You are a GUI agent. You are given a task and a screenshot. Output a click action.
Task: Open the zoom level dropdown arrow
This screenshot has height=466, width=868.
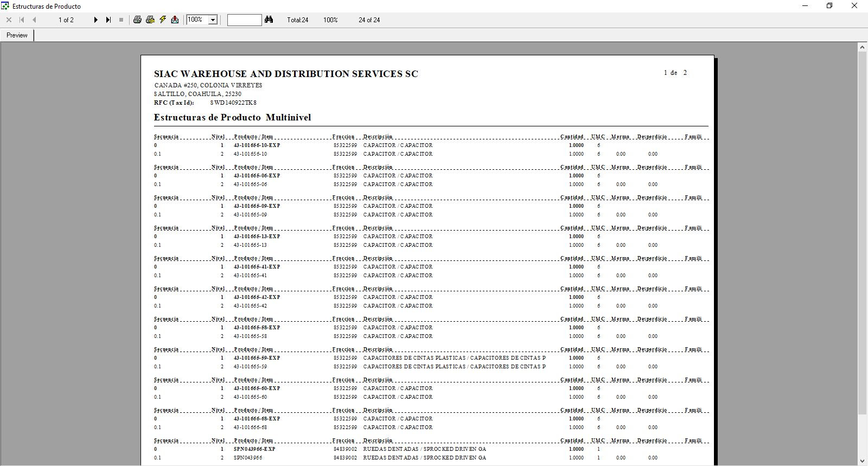[x=213, y=20]
